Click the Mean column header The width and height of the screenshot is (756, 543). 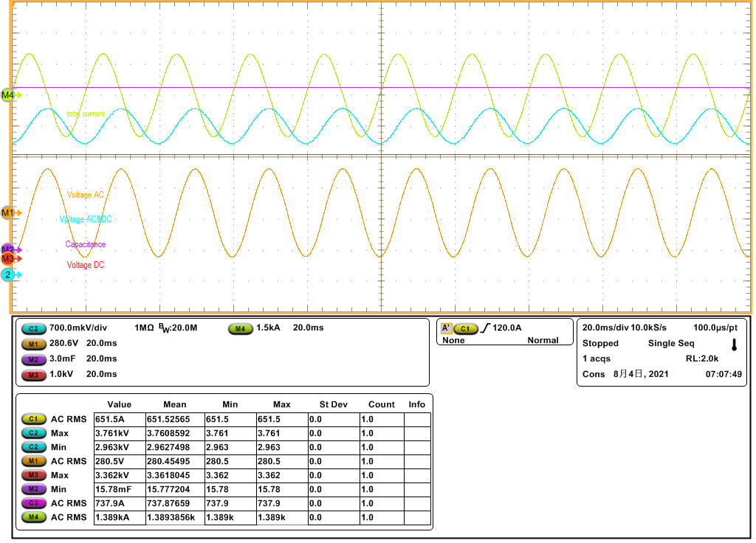pos(175,404)
